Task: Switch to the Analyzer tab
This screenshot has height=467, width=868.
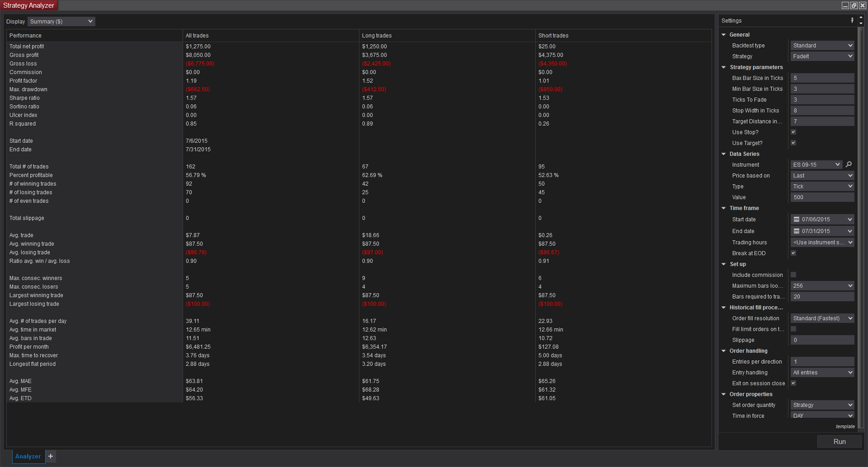Action: (28, 456)
